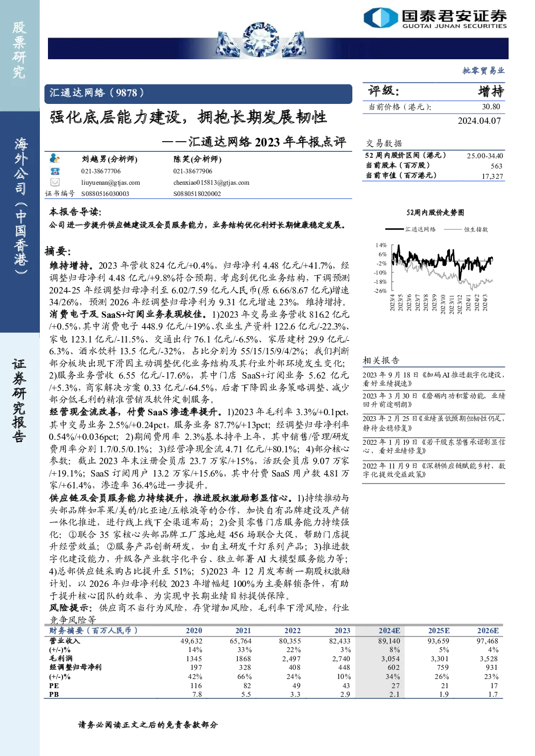The height and width of the screenshot is (756, 535).
Task: Click the Guotai Junan Securities logo
Action: pos(435,18)
